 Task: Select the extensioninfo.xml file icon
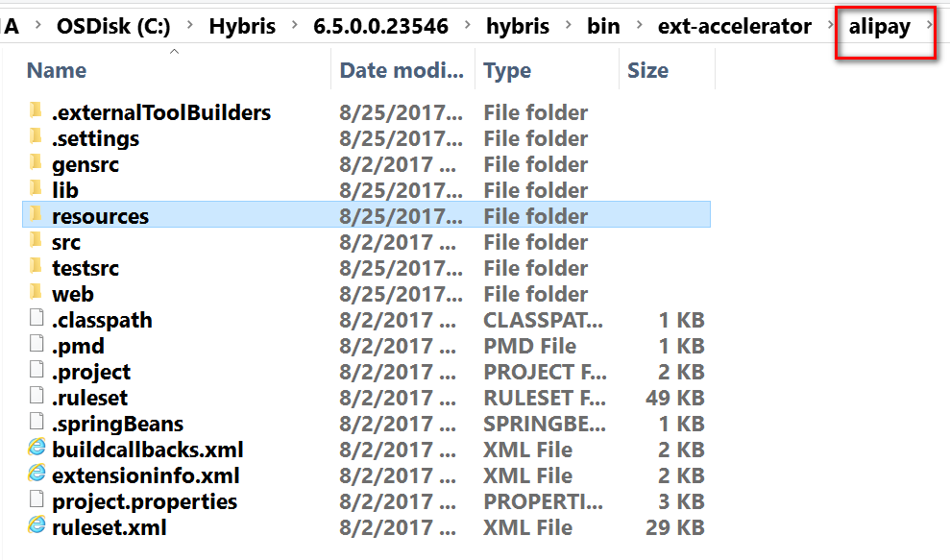(x=37, y=475)
